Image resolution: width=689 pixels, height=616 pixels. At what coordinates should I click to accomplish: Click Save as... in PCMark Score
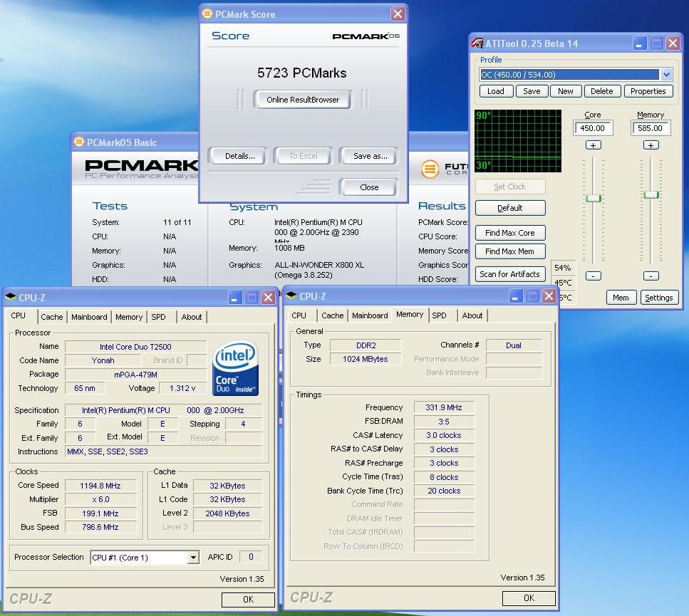370,156
